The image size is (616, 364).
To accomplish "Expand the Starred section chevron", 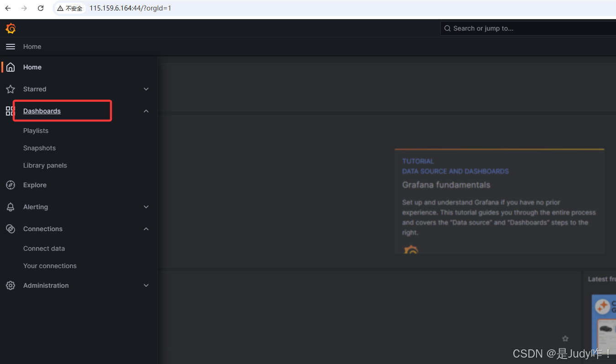I will coord(146,89).
